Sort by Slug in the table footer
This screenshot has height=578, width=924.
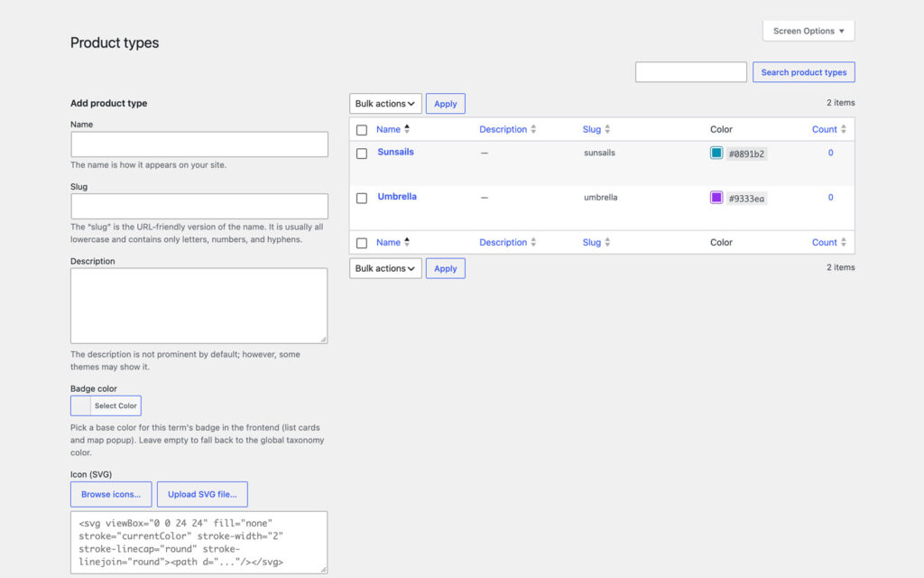(x=592, y=242)
